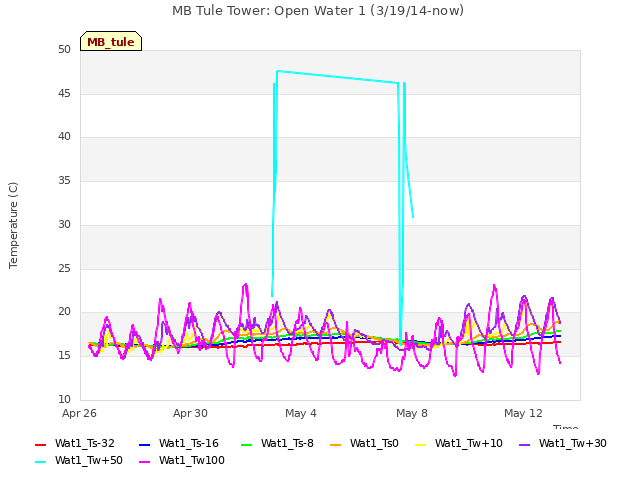
Task: Toggle the Wat1_Tw100 legend entry
Action: (182, 461)
